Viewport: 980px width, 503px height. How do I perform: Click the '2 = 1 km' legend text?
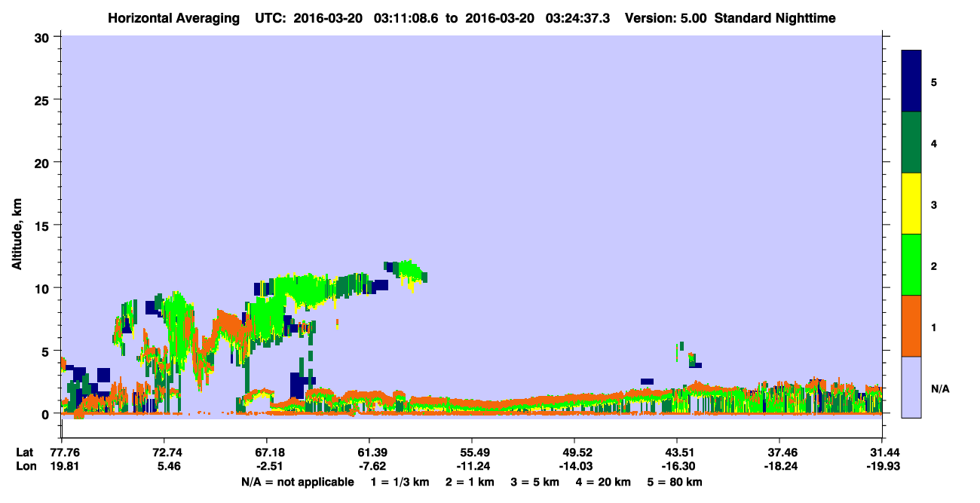[470, 482]
